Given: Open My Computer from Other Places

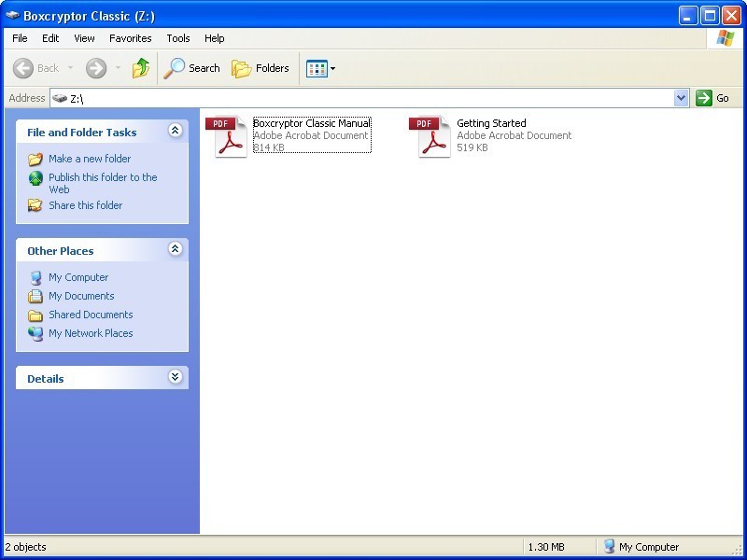Looking at the screenshot, I should tap(78, 277).
